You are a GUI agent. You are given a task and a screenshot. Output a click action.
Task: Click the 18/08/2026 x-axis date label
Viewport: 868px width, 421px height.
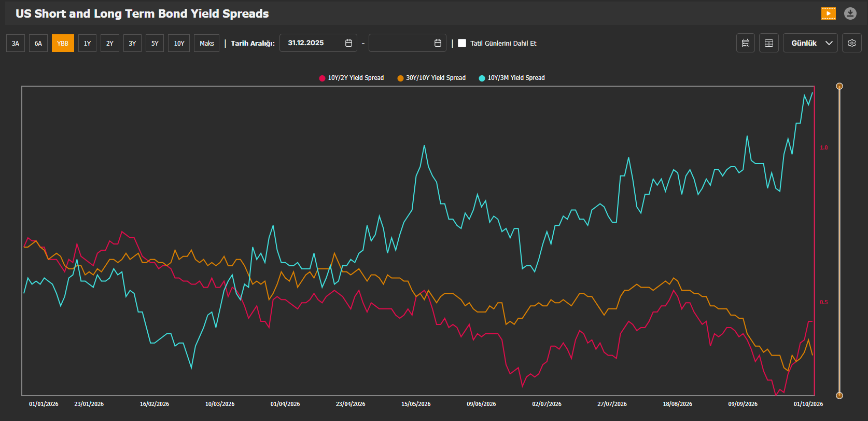point(677,404)
